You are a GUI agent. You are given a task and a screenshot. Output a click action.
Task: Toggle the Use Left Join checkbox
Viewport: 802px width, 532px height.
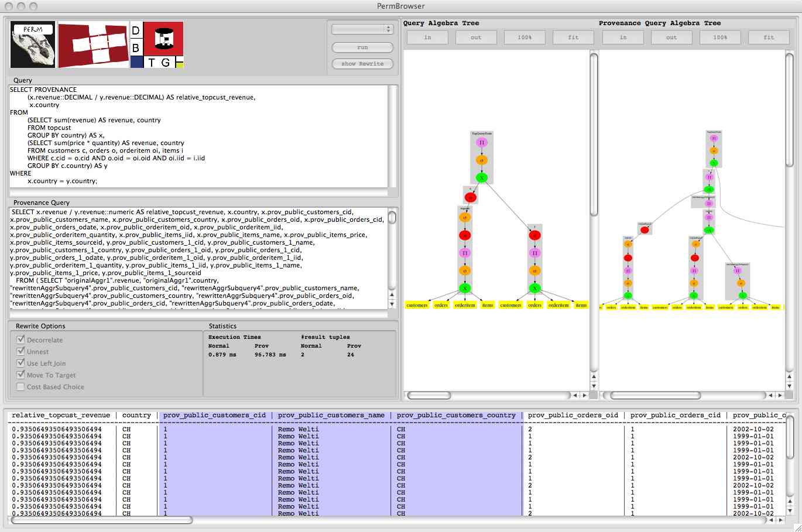pos(21,363)
